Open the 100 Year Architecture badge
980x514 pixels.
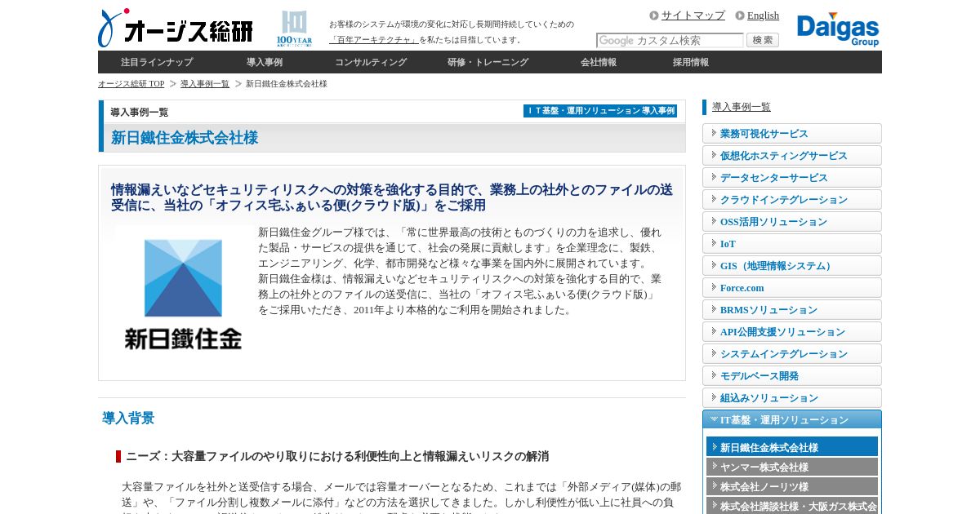294,29
